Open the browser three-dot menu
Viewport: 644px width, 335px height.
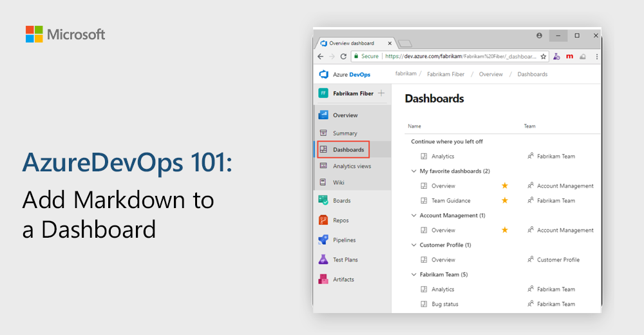tap(597, 56)
